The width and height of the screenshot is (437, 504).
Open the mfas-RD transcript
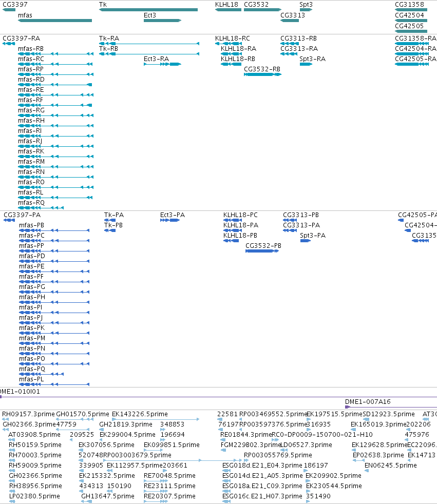(55, 85)
